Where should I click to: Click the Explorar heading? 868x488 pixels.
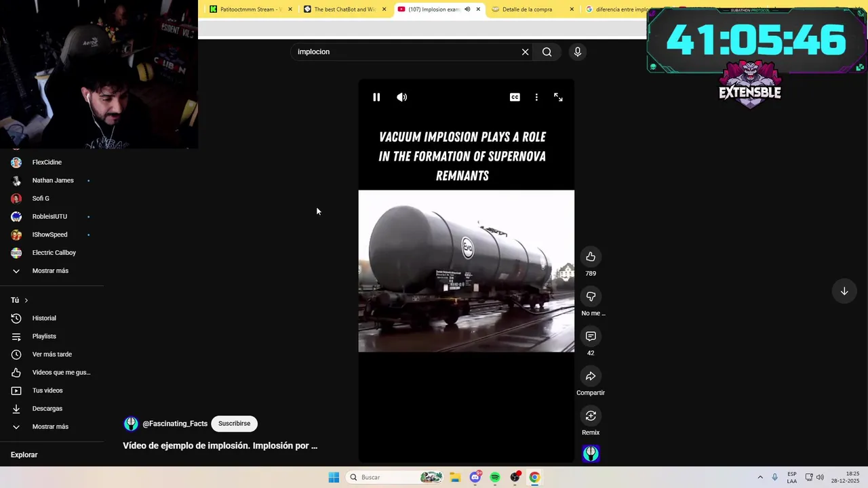coord(24,455)
